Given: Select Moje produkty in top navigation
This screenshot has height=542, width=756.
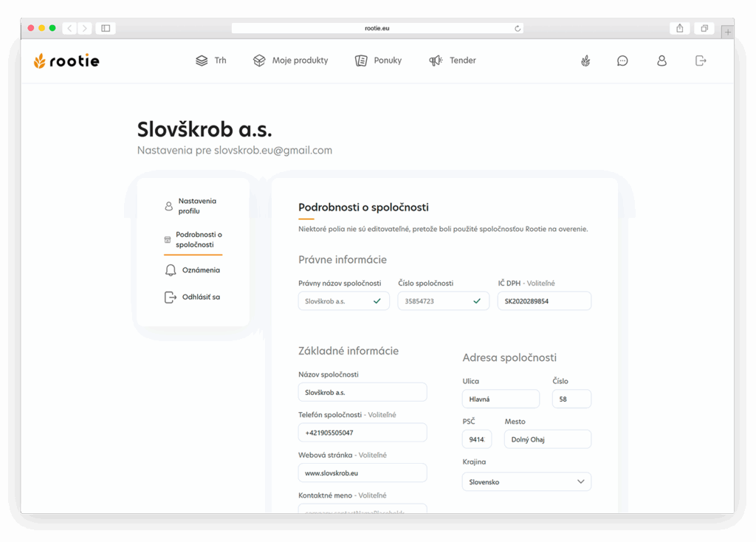Looking at the screenshot, I should (x=291, y=61).
